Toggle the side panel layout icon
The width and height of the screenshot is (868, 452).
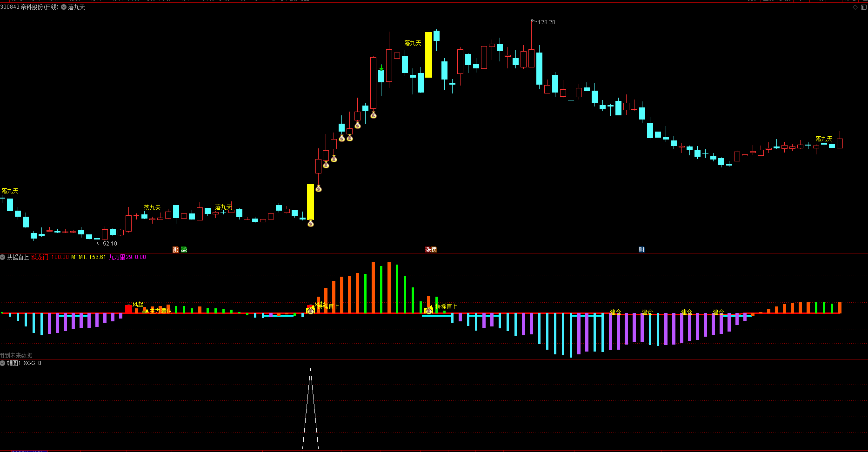(x=863, y=7)
